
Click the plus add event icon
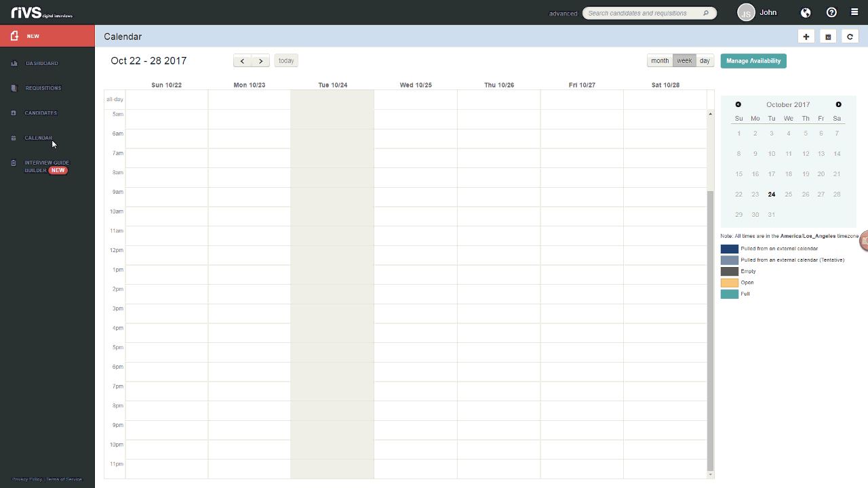pos(806,37)
